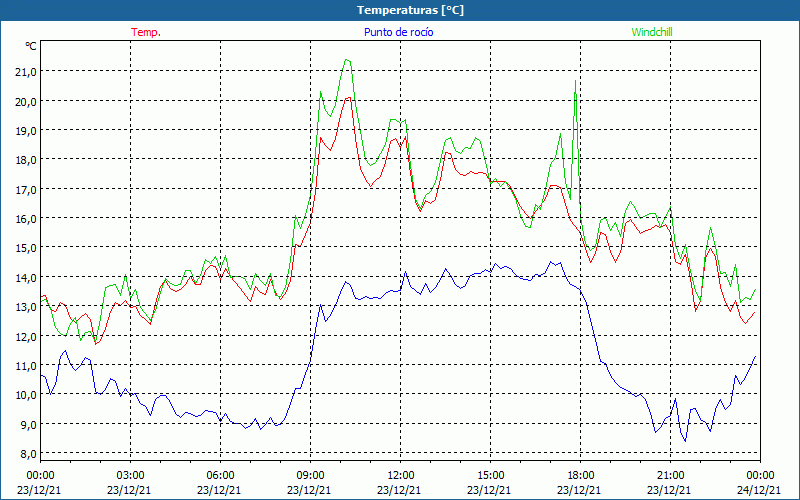The height and width of the screenshot is (500, 800).
Task: Click the 24/12/21 date label
Action: click(759, 490)
